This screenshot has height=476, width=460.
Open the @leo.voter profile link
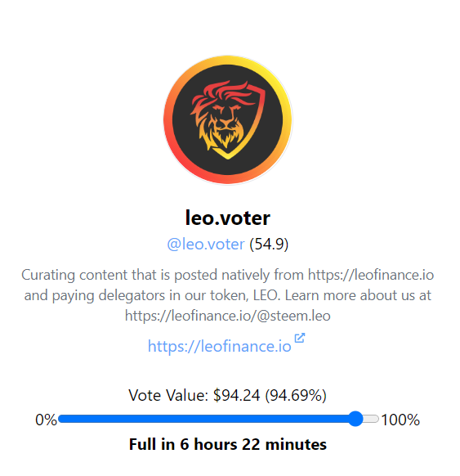206,244
